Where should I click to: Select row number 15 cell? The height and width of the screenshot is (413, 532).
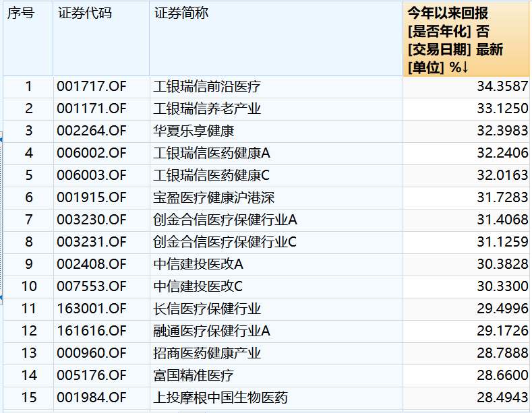click(28, 398)
